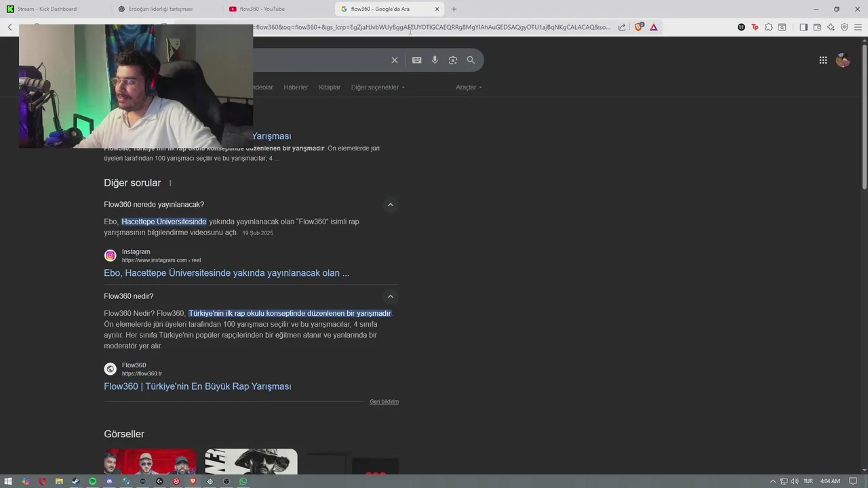Image resolution: width=868 pixels, height=488 pixels.
Task: Open the black round extension icon
Action: [741, 28]
